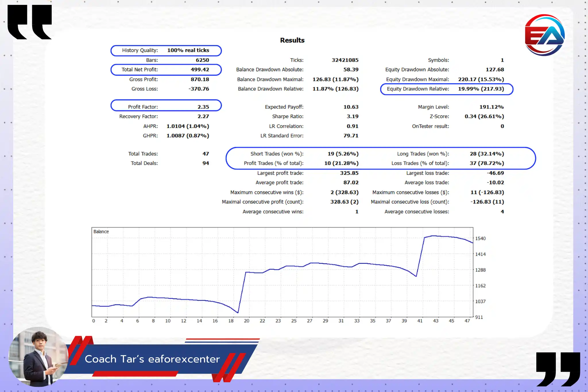Click Largest loss trade value -46.69

[496, 173]
